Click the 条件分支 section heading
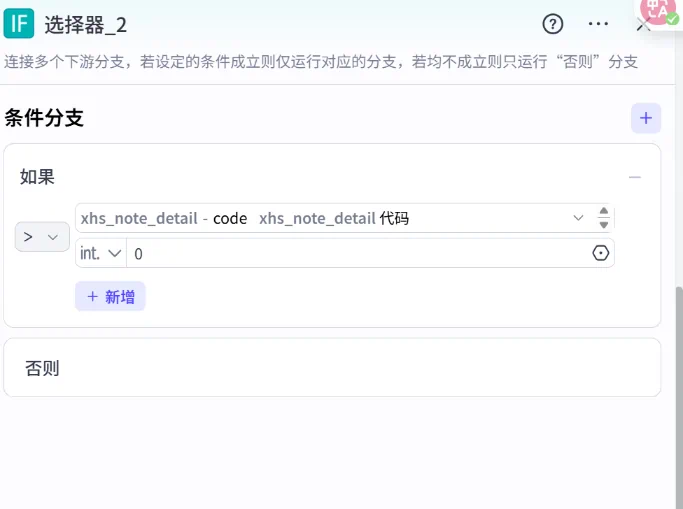This screenshot has width=683, height=509. tap(44, 118)
